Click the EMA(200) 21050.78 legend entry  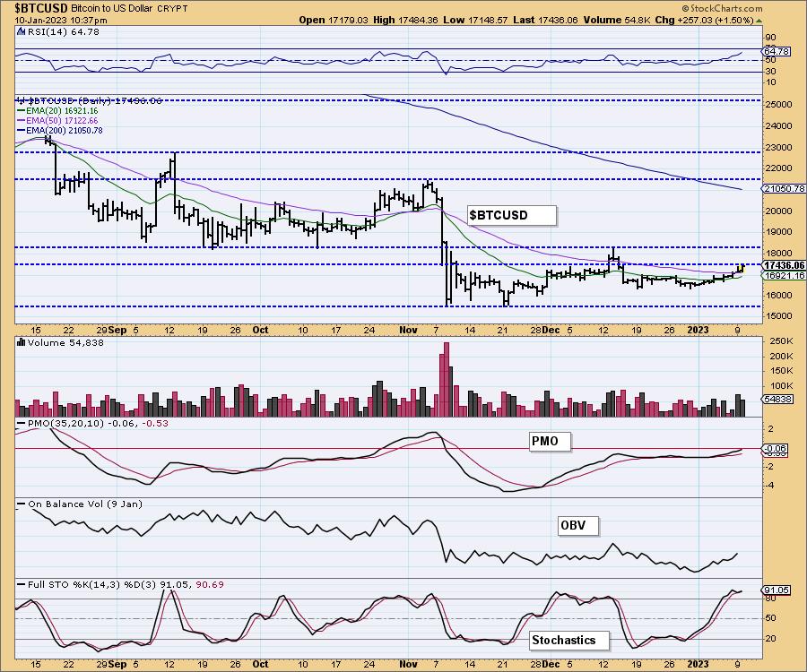coord(60,131)
